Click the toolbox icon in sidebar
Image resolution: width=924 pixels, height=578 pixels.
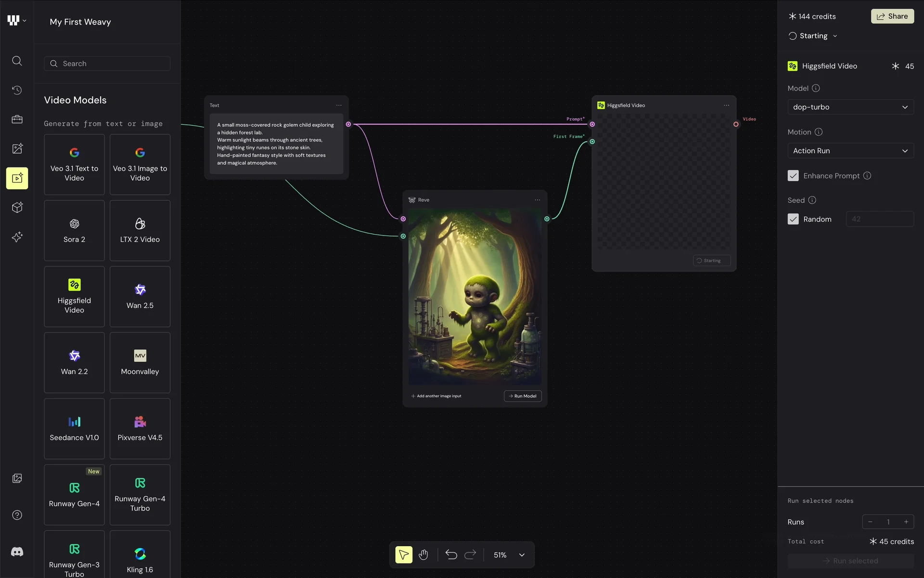[x=17, y=119]
